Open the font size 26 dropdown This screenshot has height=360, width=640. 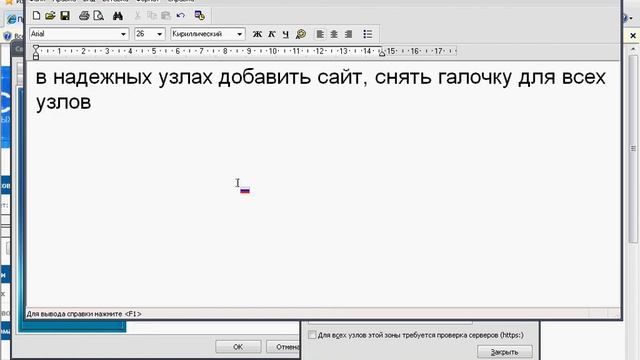(x=159, y=34)
